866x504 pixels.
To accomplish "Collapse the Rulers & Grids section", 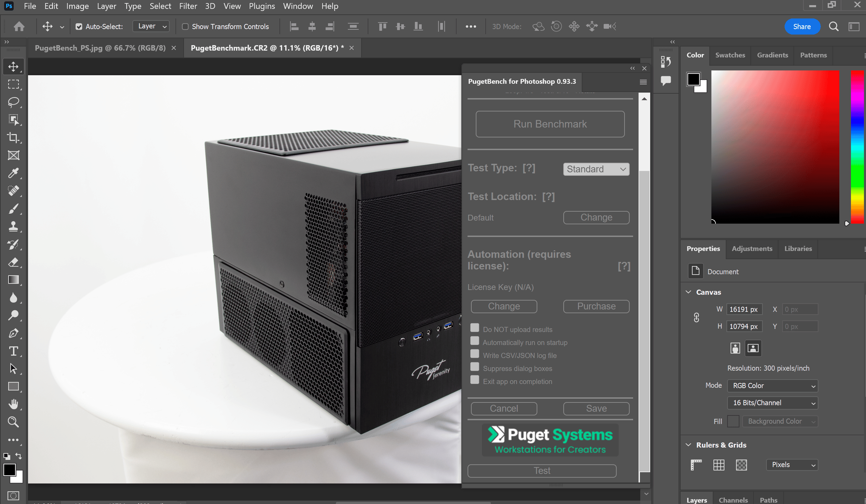I will click(688, 445).
